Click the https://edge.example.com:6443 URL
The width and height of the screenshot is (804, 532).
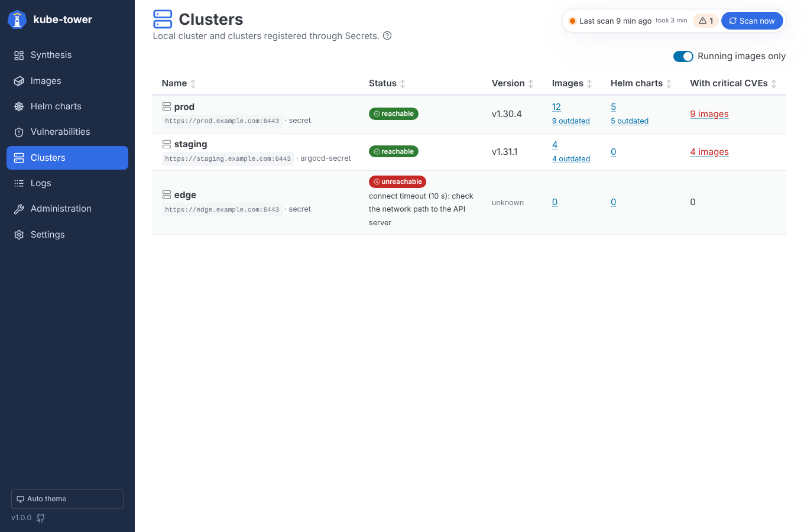tap(222, 209)
